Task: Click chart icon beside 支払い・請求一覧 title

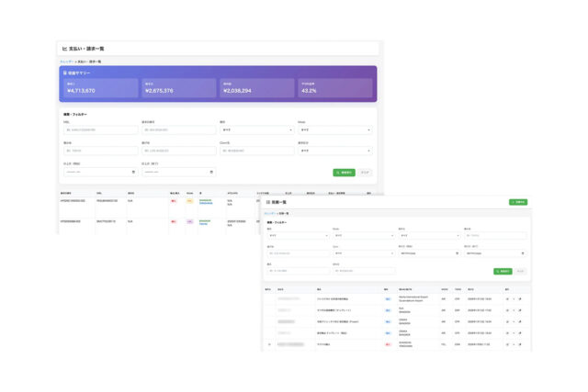Action: pos(64,49)
